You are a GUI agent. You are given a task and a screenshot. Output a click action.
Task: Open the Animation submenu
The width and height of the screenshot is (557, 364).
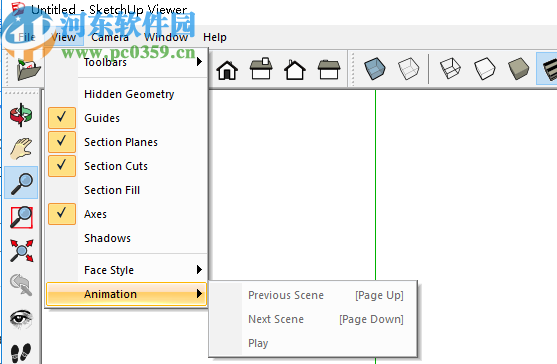coord(126,294)
